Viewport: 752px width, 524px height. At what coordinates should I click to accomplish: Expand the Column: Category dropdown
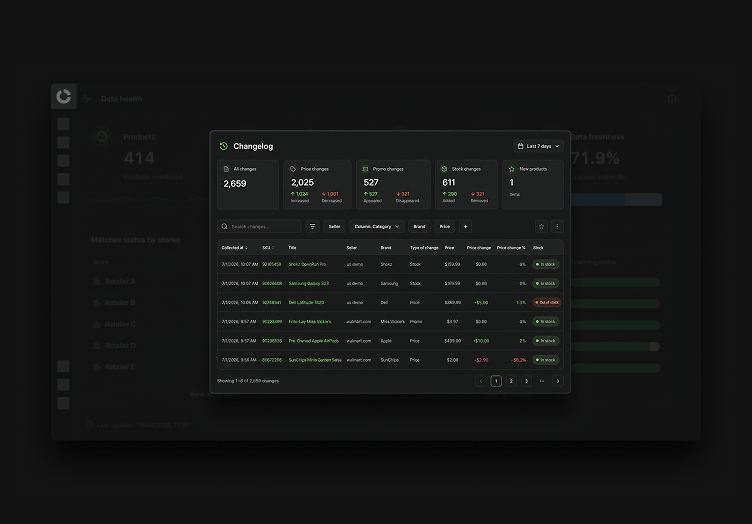[x=376, y=226]
